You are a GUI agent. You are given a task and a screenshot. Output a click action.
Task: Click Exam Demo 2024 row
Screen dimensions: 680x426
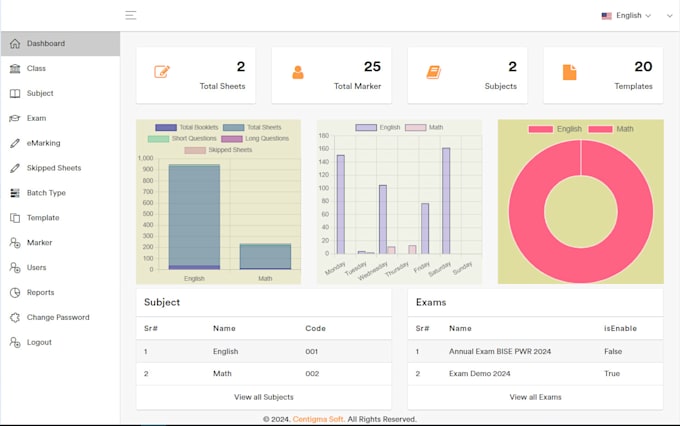[535, 374]
